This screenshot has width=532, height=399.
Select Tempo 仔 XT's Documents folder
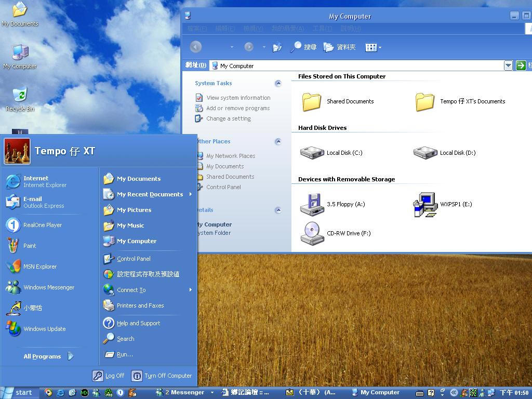460,101
